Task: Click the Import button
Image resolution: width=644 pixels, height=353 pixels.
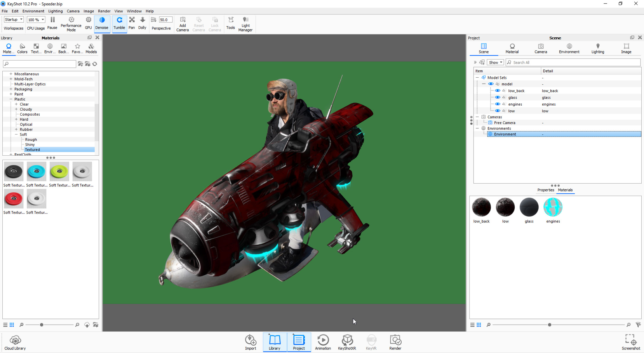Action: tap(251, 342)
